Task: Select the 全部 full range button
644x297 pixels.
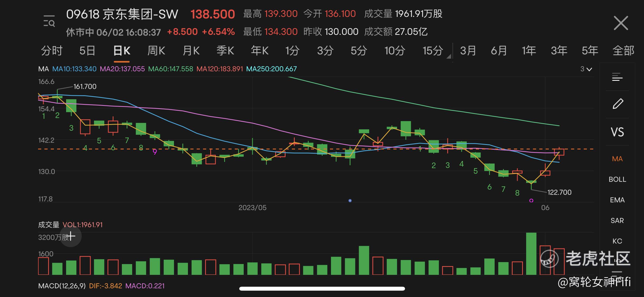Action: 623,50
